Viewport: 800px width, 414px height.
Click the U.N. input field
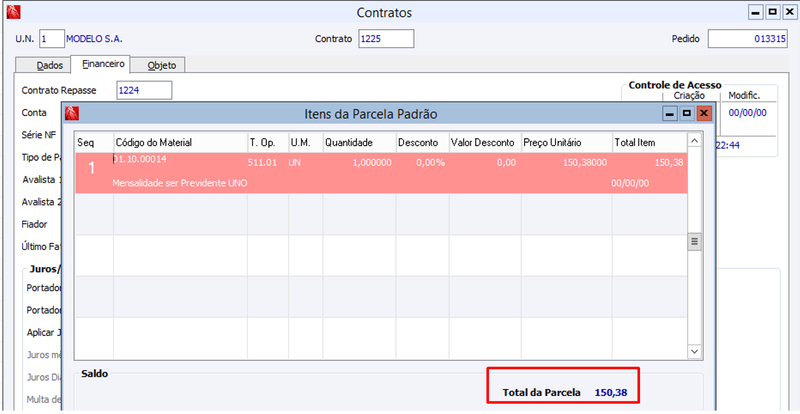[x=52, y=38]
